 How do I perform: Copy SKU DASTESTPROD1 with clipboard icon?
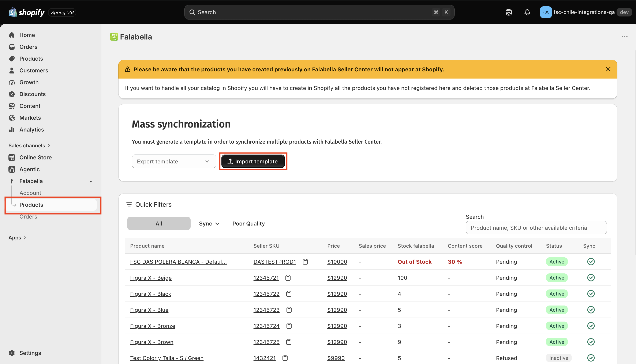305,262
